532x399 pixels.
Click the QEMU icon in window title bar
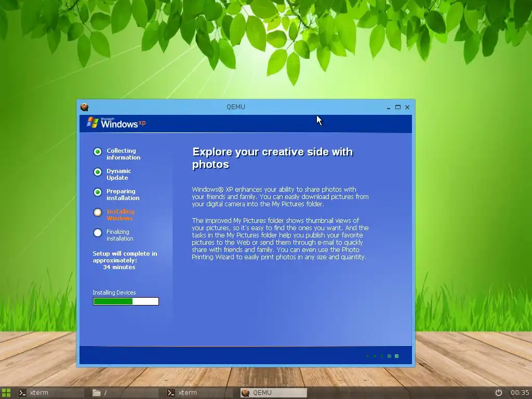pyautogui.click(x=84, y=107)
